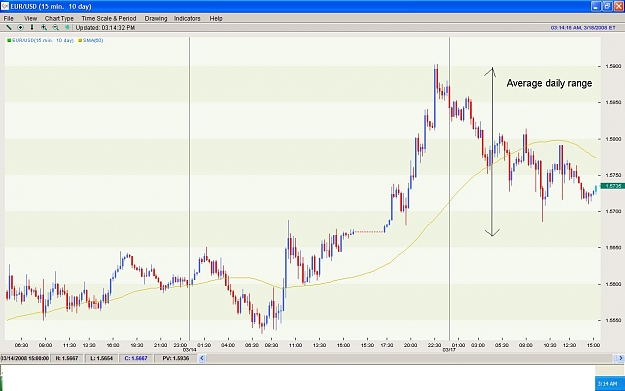Open the Drawing menu
Screen dimensions: 625x391
(x=156, y=18)
